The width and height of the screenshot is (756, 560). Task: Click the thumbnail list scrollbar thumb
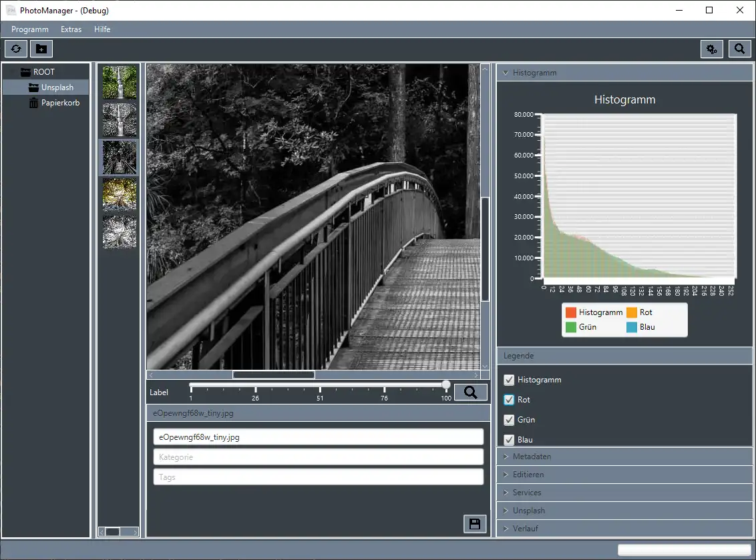pos(112,531)
